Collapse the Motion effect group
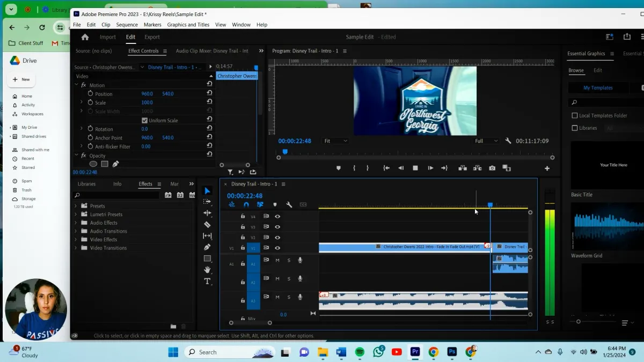The height and width of the screenshot is (362, 644). (x=76, y=85)
